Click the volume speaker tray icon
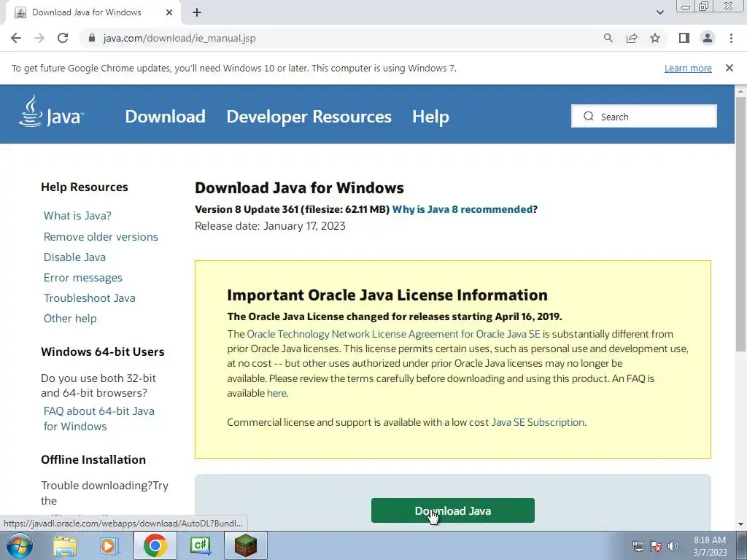The width and height of the screenshot is (747, 560). coord(673,547)
